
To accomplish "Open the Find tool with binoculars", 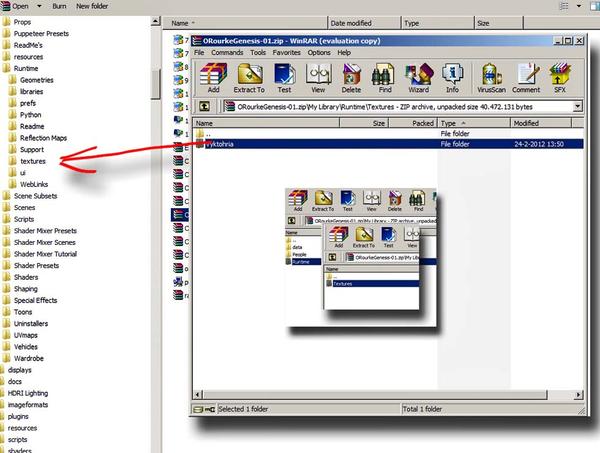I will tap(385, 78).
